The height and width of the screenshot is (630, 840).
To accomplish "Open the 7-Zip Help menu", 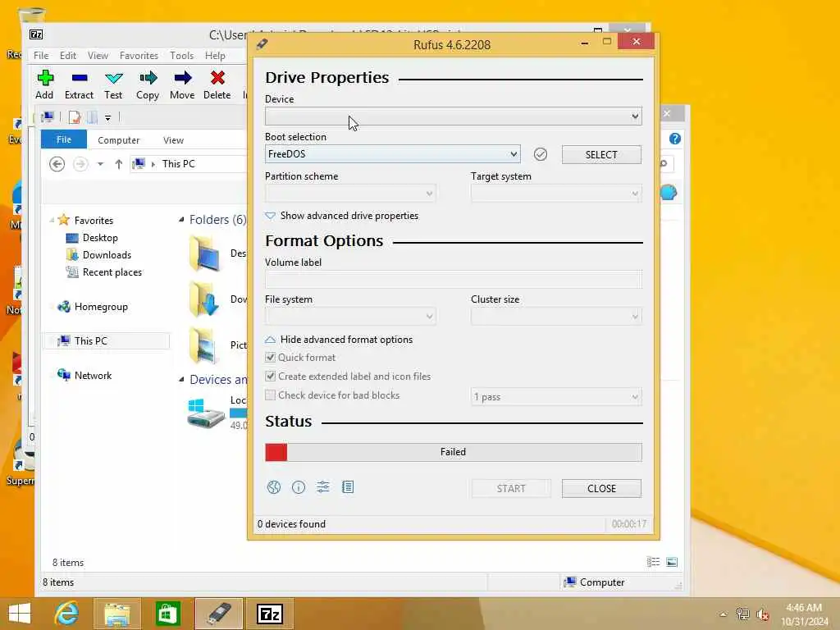I will coord(215,55).
